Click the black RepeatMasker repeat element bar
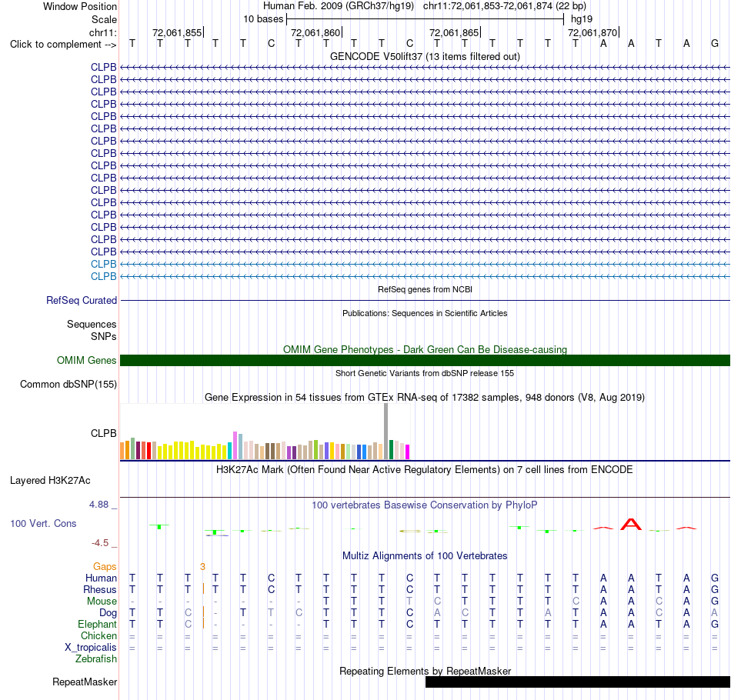This screenshot has width=731, height=700. (x=578, y=682)
